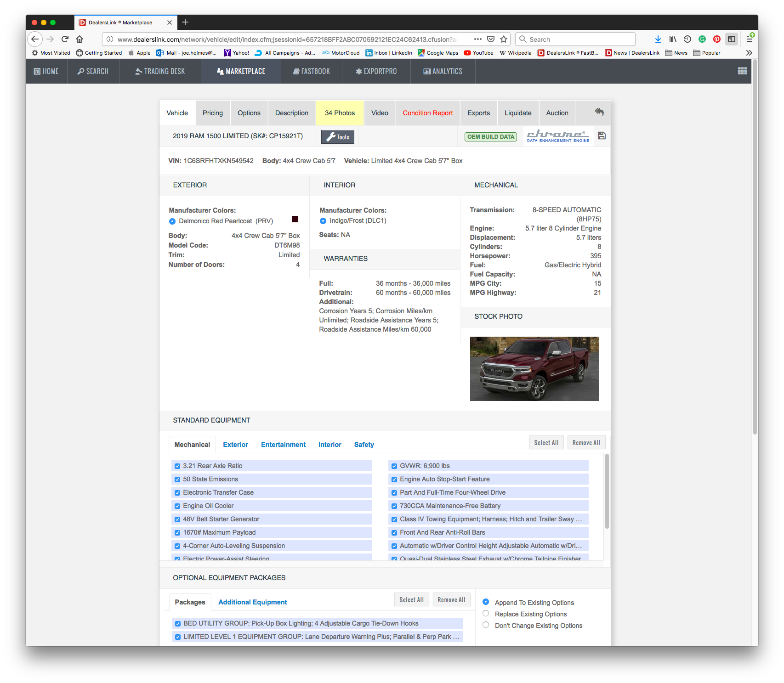Click the Delmonico Red color swatch

tap(295, 219)
